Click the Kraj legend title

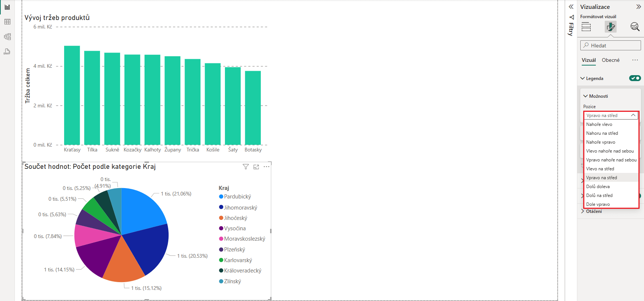[x=224, y=188]
